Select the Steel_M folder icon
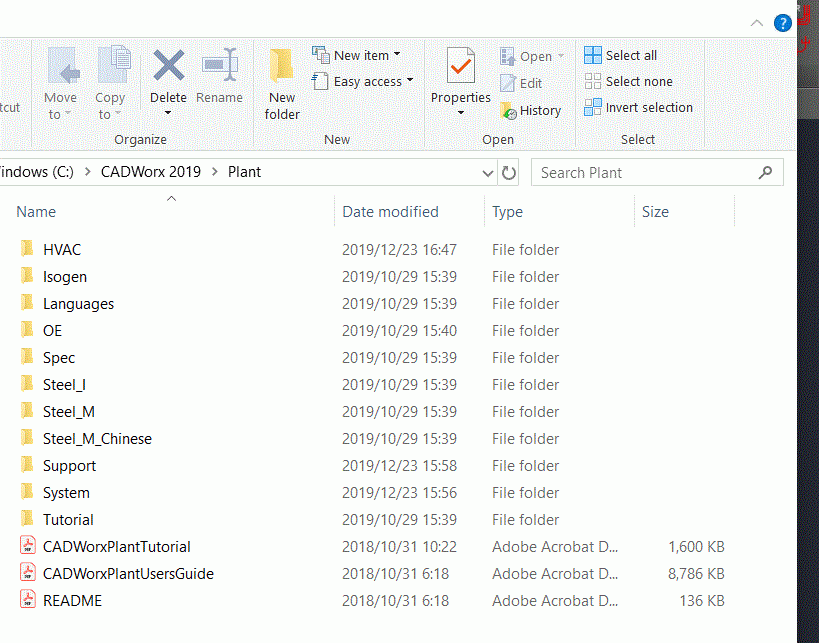Image resolution: width=819 pixels, height=643 pixels. [x=27, y=411]
